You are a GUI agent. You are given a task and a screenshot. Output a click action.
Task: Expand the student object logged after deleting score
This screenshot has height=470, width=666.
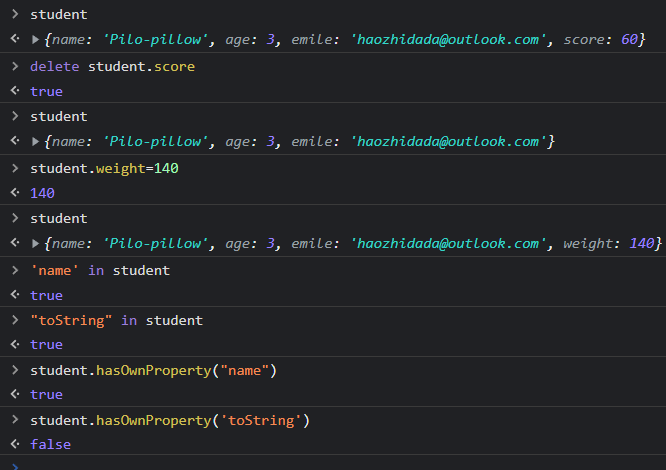[x=35, y=142]
